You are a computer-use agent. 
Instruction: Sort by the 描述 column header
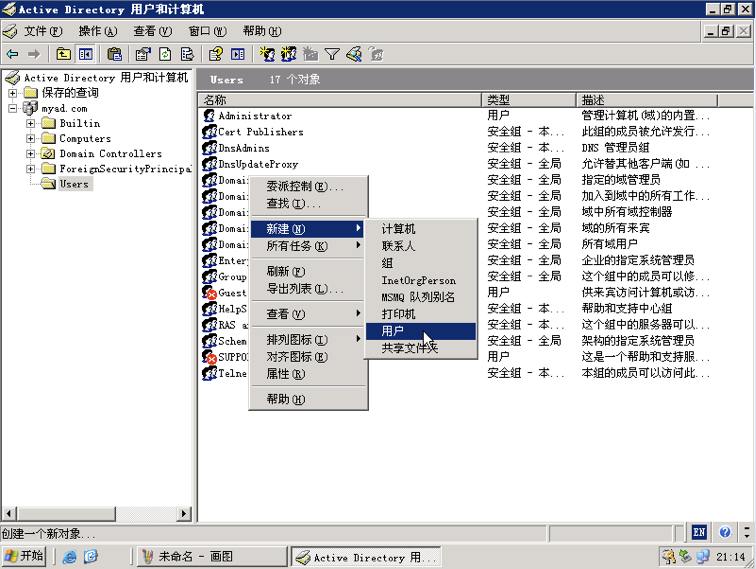647,100
